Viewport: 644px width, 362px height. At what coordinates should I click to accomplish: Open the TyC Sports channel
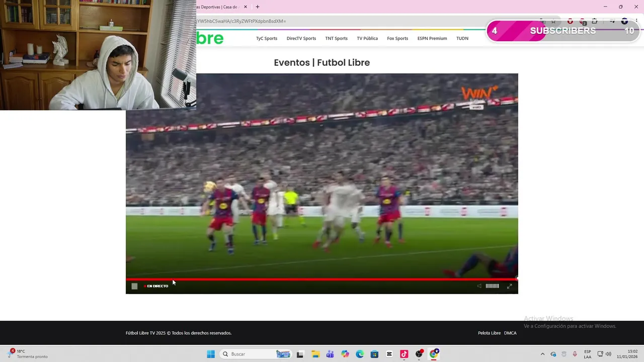click(267, 38)
